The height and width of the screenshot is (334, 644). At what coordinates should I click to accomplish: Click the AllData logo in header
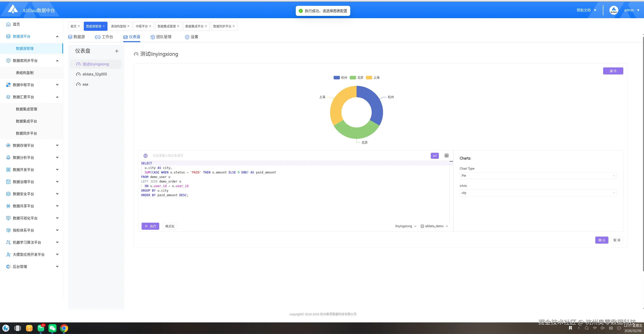(13, 10)
